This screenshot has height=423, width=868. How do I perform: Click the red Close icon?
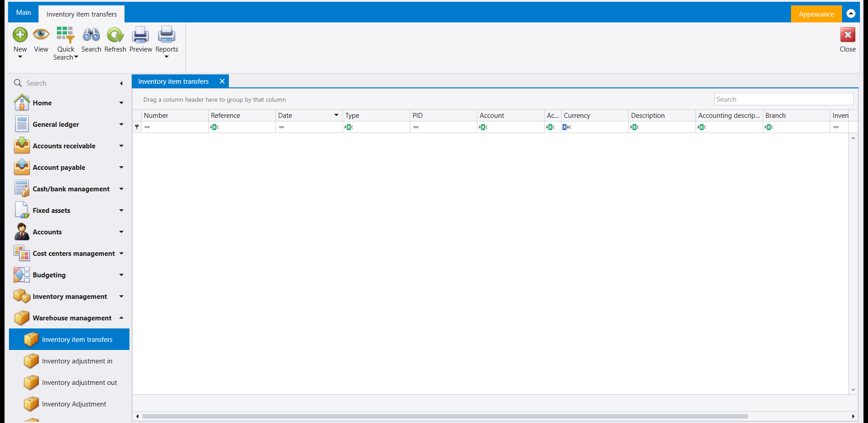pyautogui.click(x=847, y=35)
